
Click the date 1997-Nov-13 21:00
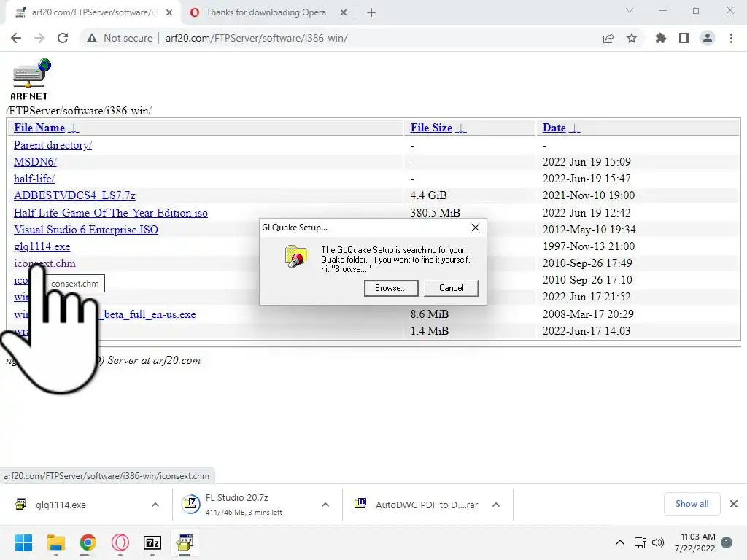pos(589,246)
